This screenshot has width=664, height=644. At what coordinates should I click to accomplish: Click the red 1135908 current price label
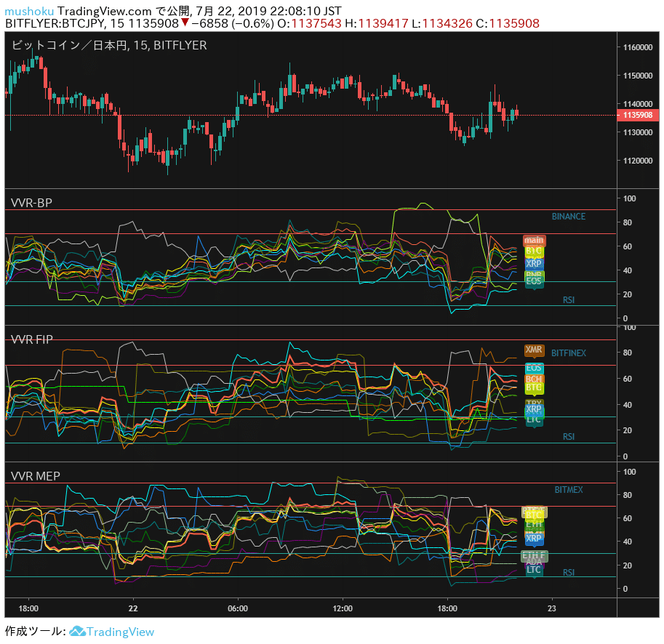click(x=639, y=115)
